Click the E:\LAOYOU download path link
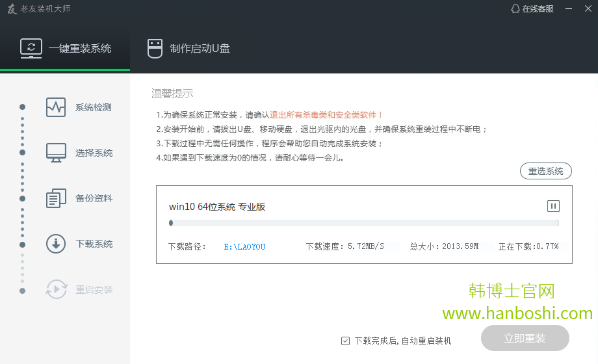The width and height of the screenshot is (598, 364). [x=244, y=247]
